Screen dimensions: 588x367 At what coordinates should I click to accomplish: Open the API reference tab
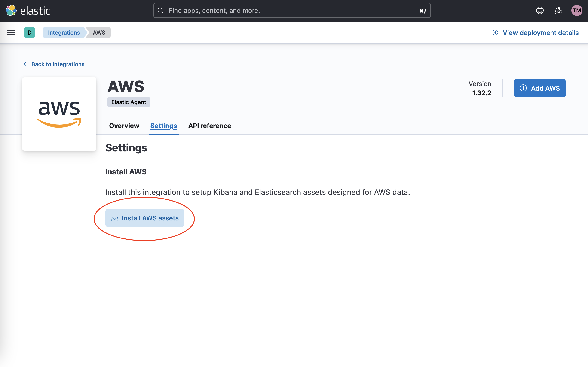pyautogui.click(x=209, y=126)
